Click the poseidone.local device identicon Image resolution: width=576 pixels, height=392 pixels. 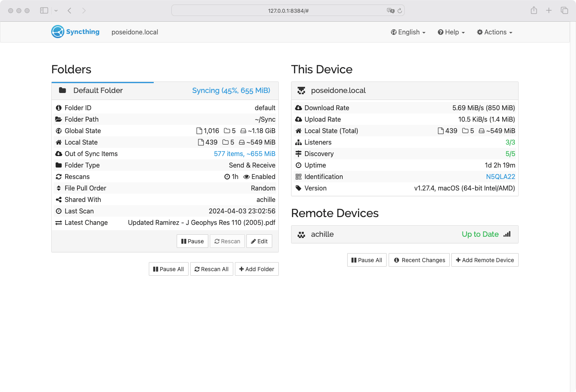[301, 91]
